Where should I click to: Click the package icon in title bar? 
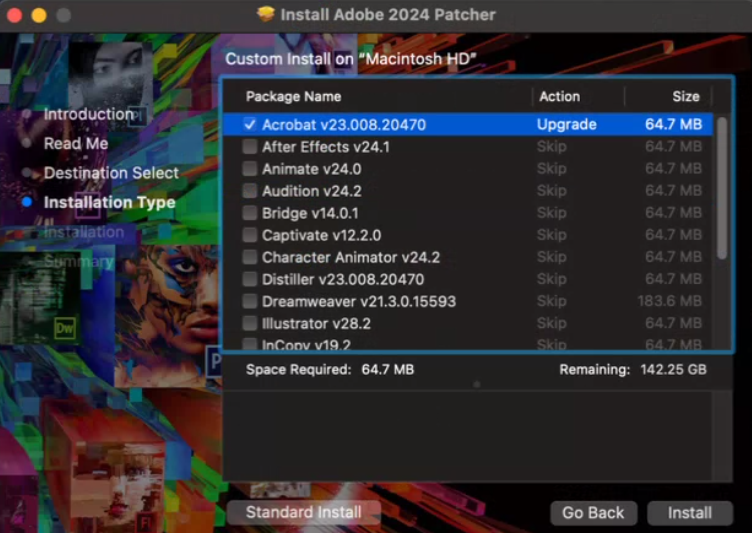pos(265,15)
